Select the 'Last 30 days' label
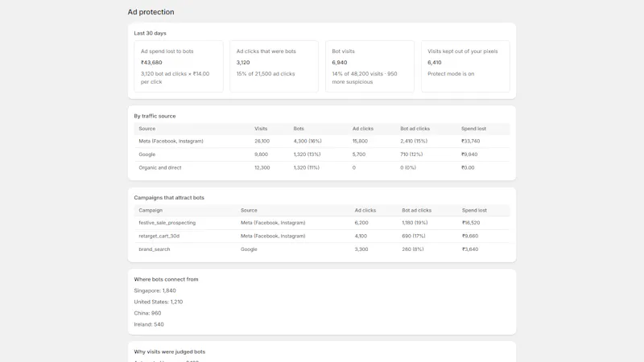Image resolution: width=644 pixels, height=362 pixels. pos(150,33)
